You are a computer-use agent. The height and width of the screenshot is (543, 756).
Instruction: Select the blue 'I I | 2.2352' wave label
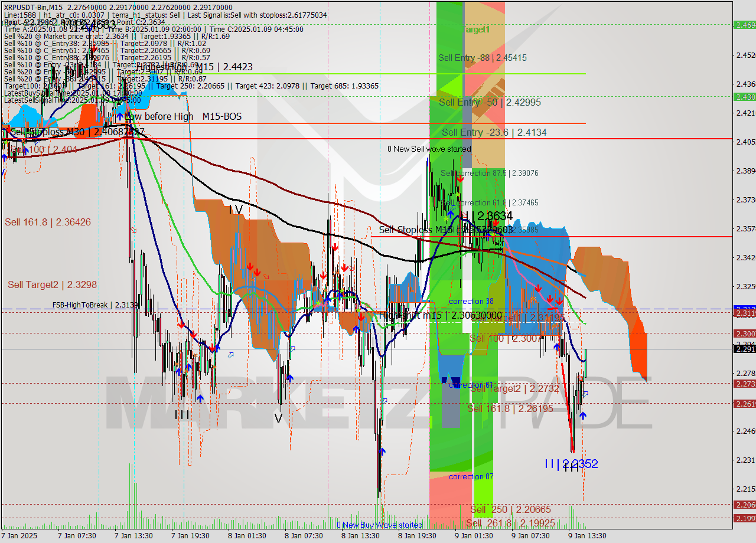pos(571,464)
